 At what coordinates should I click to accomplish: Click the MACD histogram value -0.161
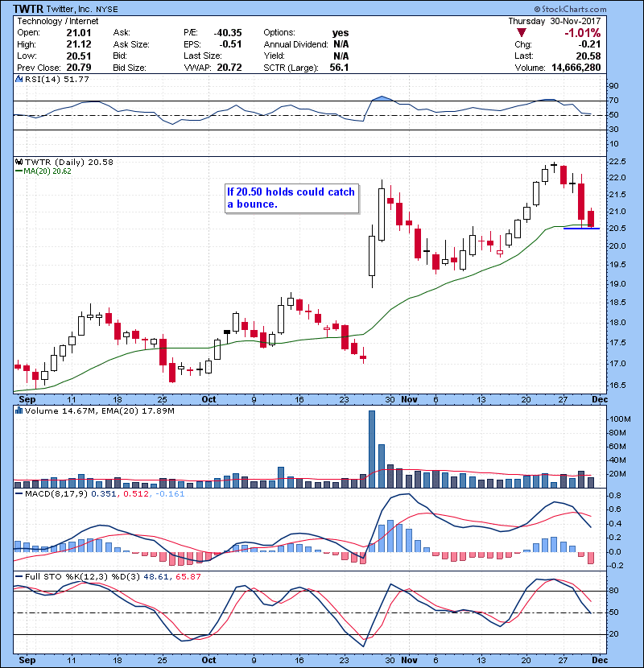[170, 494]
